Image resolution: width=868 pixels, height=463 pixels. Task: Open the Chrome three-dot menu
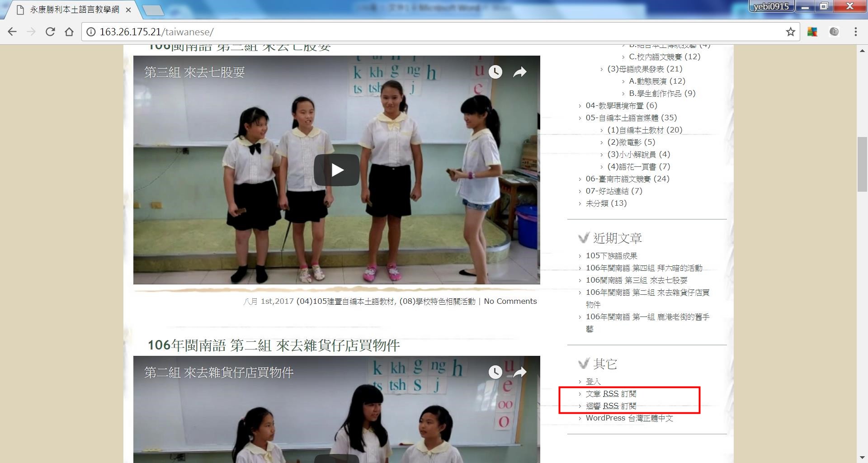[x=855, y=32]
